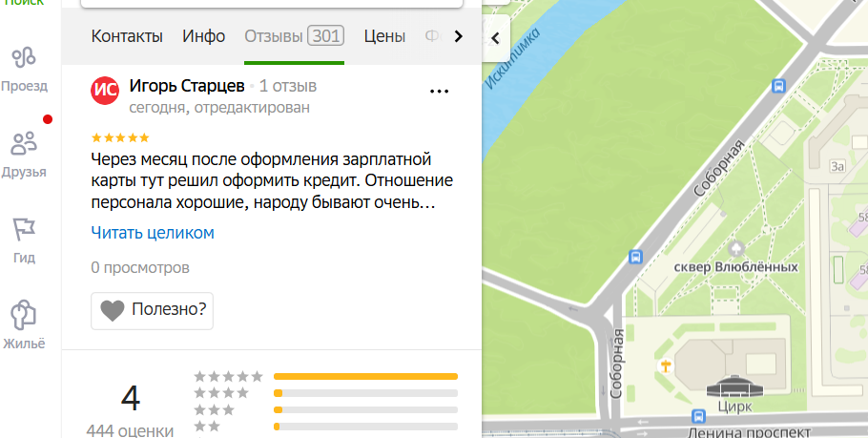Screen dimensions: 868x438
Task: Filter reviews by three-star bar
Action: point(365,409)
